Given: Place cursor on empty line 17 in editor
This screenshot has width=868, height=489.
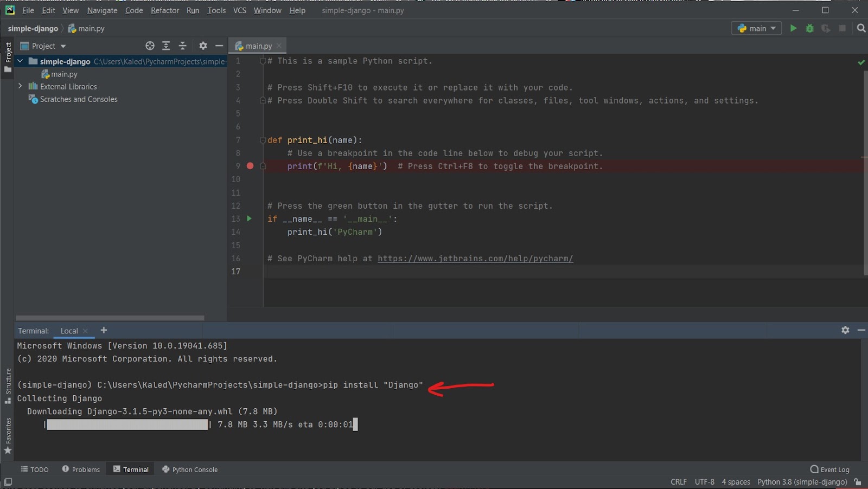Looking at the screenshot, I should [x=563, y=272].
